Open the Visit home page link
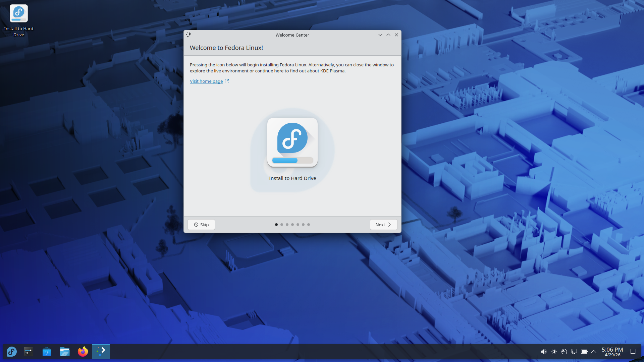 point(206,81)
